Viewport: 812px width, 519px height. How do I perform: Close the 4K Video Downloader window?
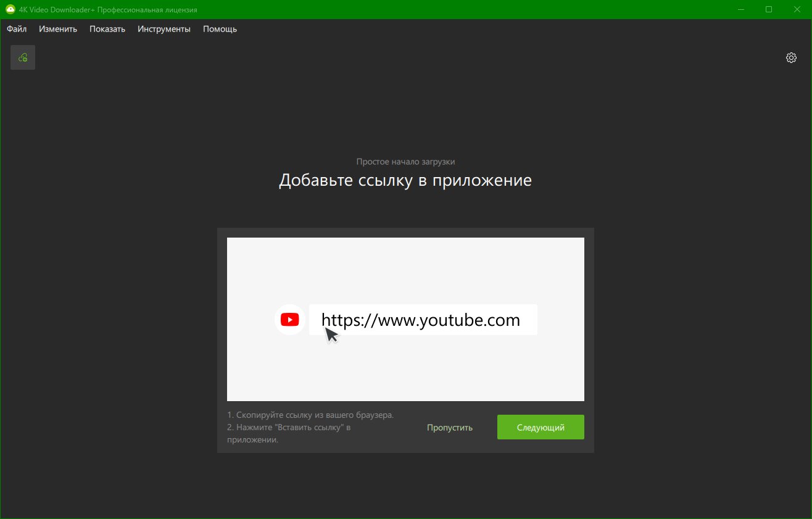click(x=797, y=9)
